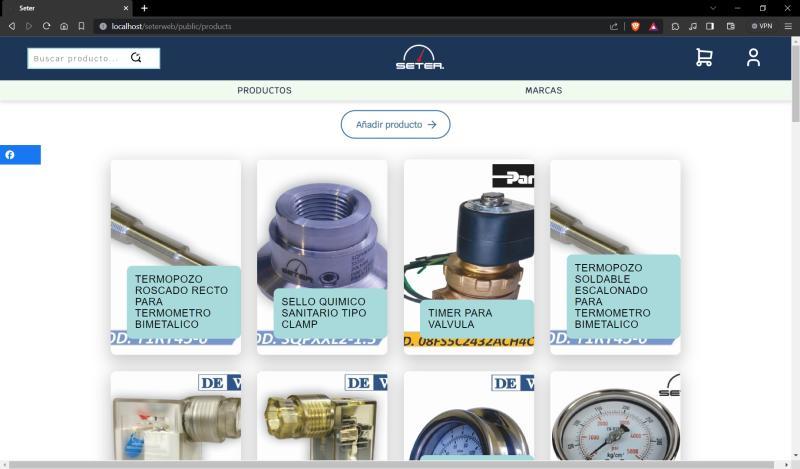Open the blue pressure gauge product image
800x469 pixels.
coord(469,416)
